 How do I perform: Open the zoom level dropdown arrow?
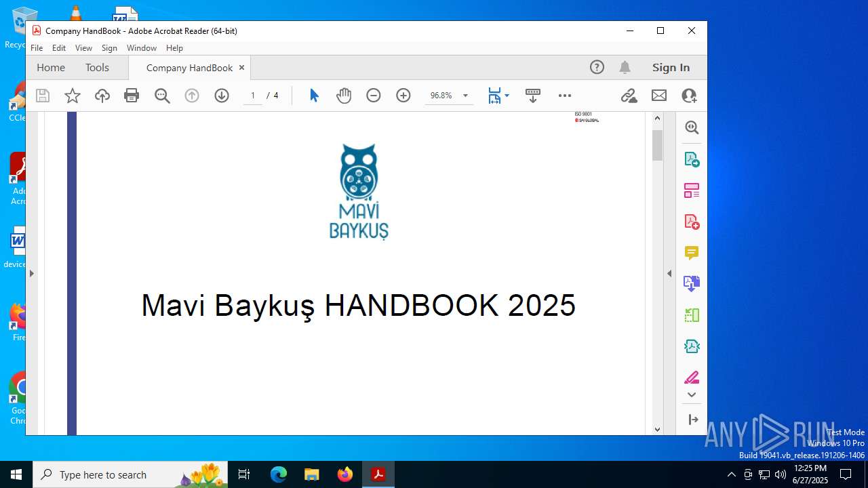[x=465, y=96]
